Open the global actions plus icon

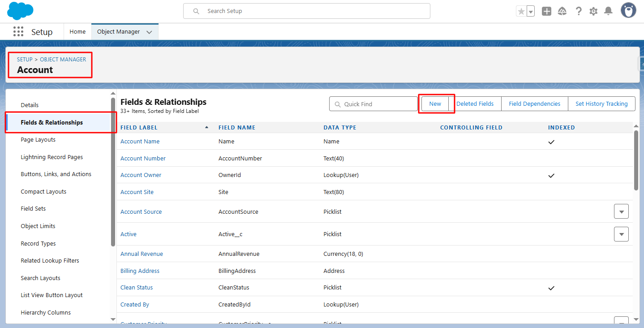tap(546, 12)
